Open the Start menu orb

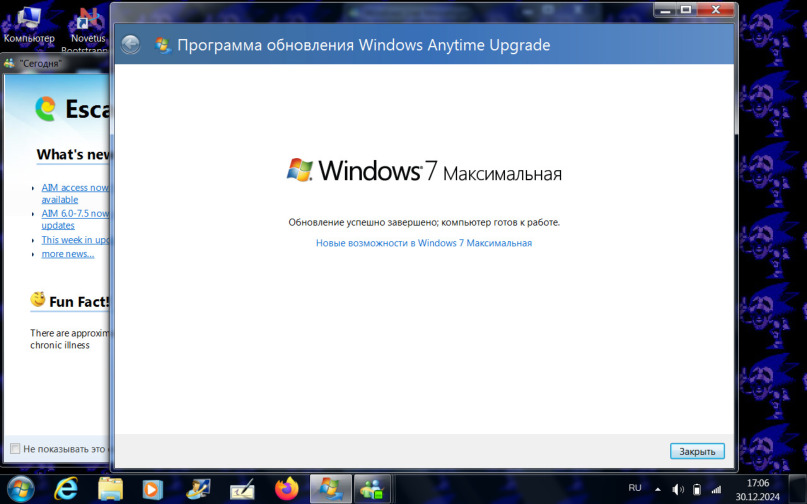(21, 489)
